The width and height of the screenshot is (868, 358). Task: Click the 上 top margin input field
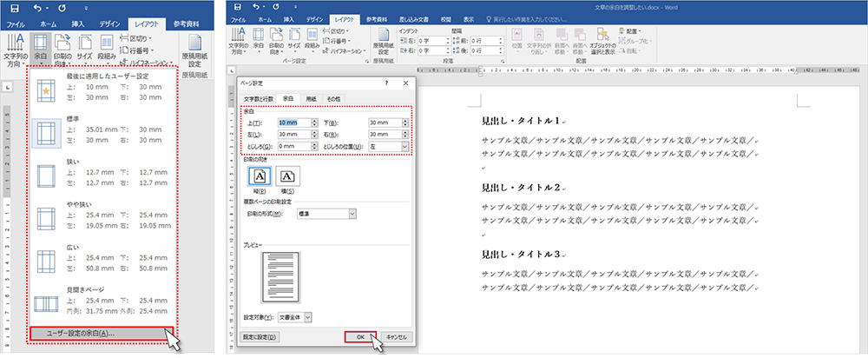pyautogui.click(x=292, y=123)
